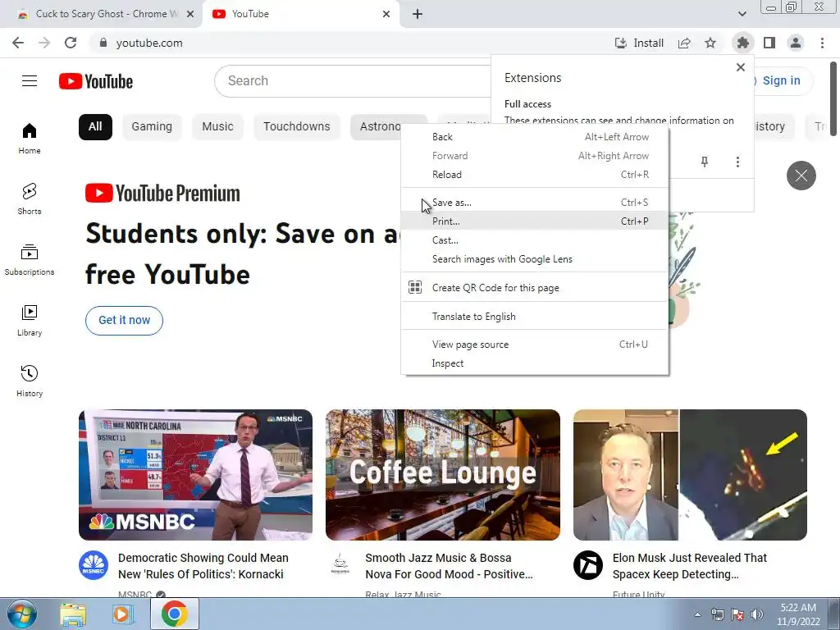Close the YouTube tab
Viewport: 840px width, 630px height.
pyautogui.click(x=386, y=14)
